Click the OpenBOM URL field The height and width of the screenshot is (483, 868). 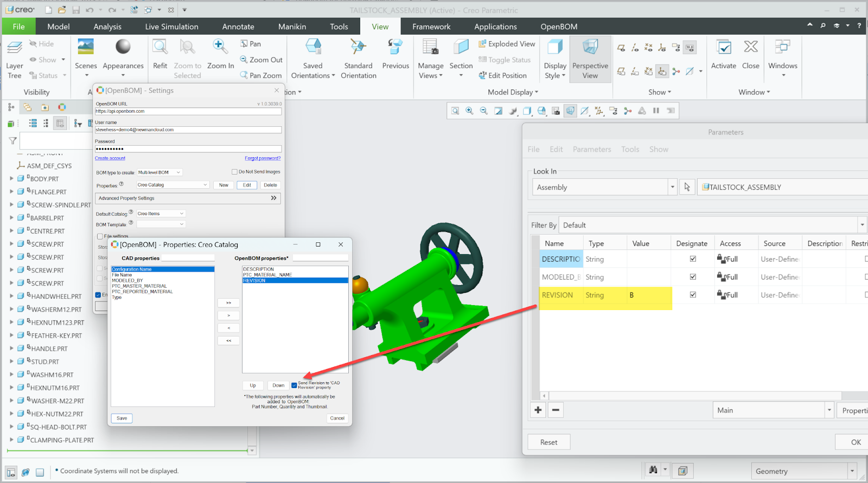(188, 111)
